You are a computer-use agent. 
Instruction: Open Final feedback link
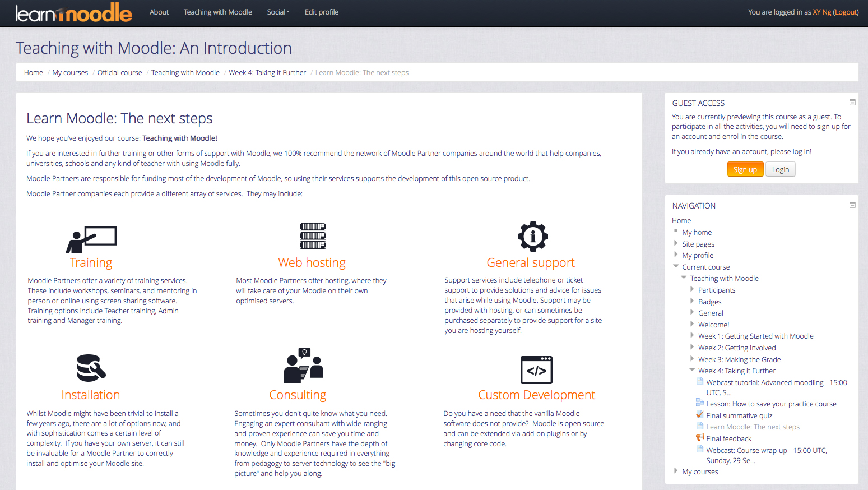[729, 438]
